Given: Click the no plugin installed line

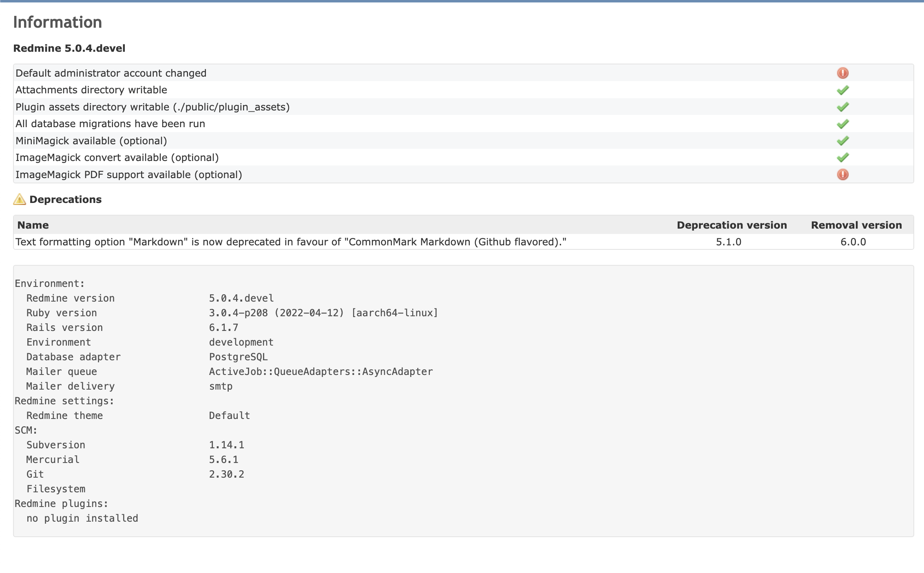Looking at the screenshot, I should click(82, 518).
